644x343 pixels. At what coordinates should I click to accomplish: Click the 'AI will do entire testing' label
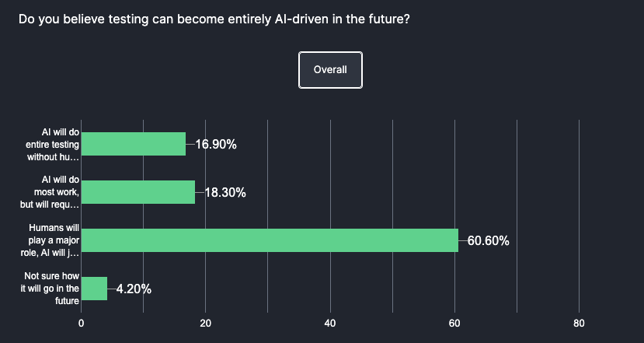[x=59, y=144]
